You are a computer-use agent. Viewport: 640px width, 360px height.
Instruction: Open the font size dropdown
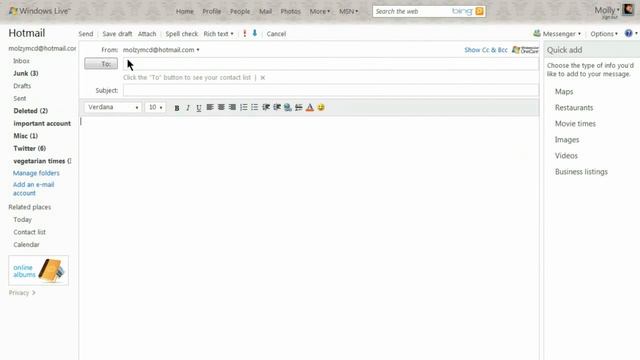pyautogui.click(x=155, y=107)
